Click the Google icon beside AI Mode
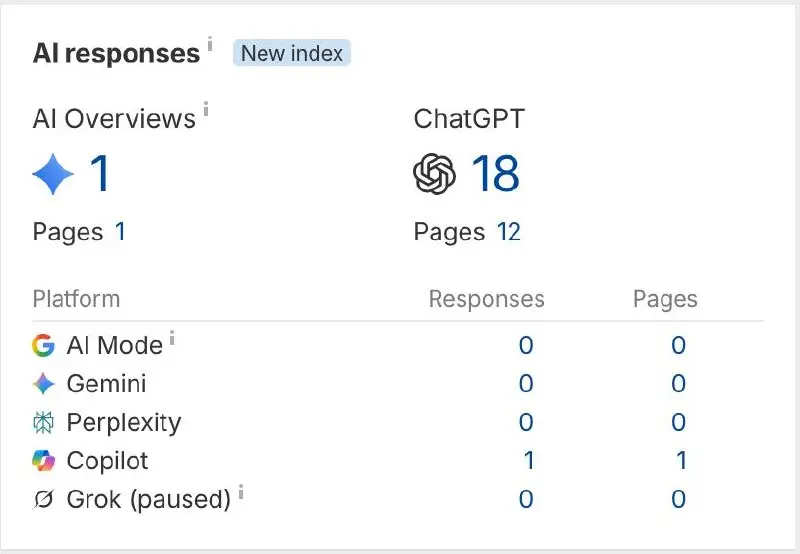Screen dimensions: 800x554 click(x=43, y=345)
